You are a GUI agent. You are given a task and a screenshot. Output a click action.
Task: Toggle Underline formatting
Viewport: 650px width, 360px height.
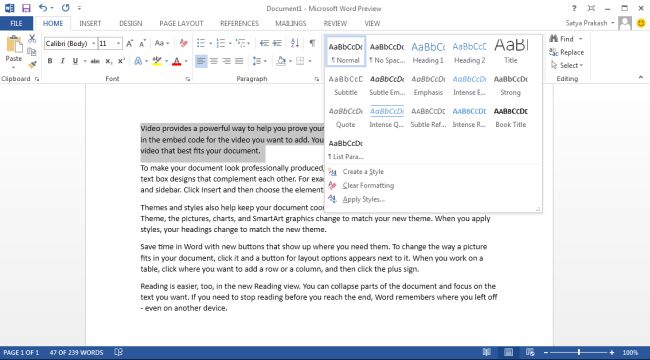point(75,61)
